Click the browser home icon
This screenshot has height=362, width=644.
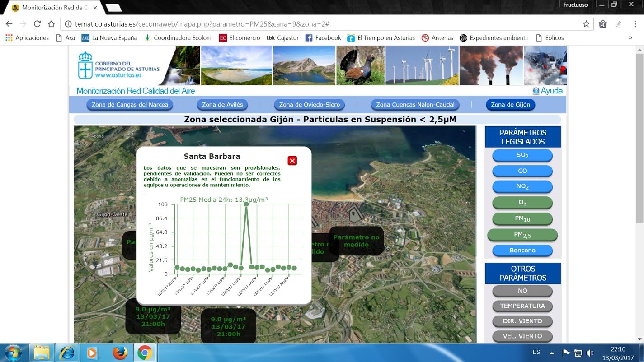52,24
